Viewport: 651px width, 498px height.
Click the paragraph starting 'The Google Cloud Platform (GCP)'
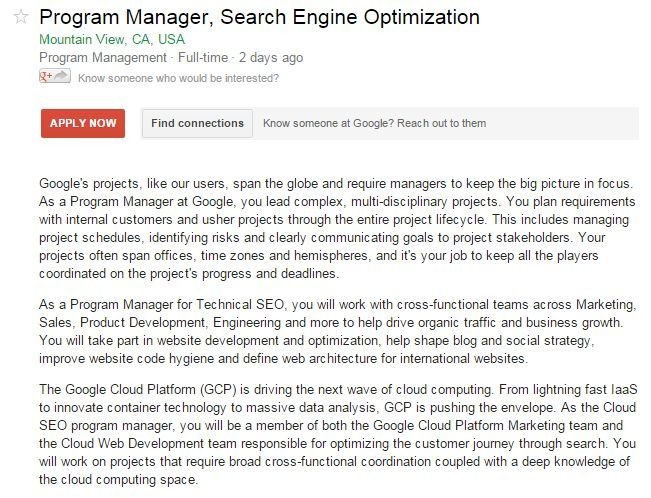[335, 424]
